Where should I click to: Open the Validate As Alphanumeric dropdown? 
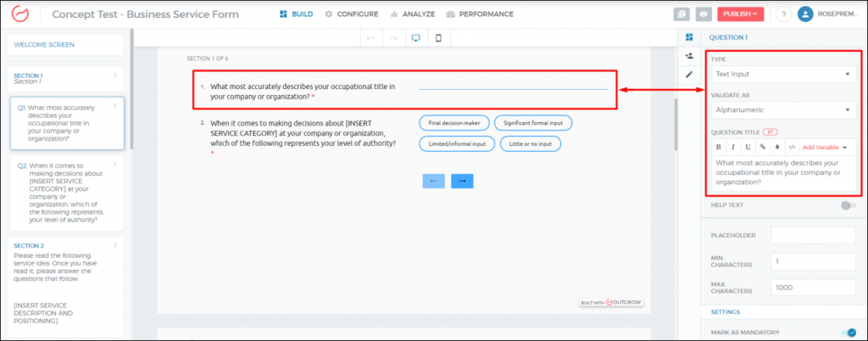781,110
